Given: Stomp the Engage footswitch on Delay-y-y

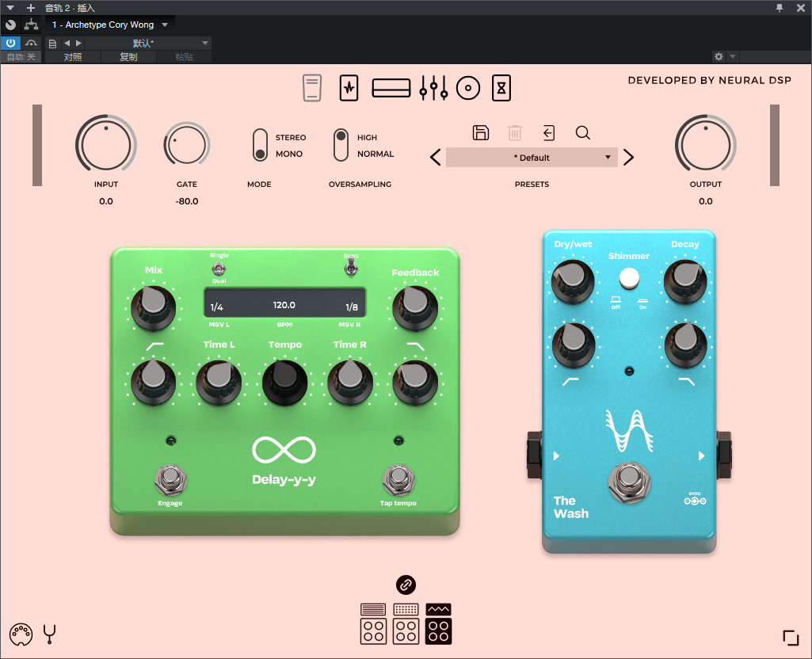Looking at the screenshot, I should [x=170, y=481].
